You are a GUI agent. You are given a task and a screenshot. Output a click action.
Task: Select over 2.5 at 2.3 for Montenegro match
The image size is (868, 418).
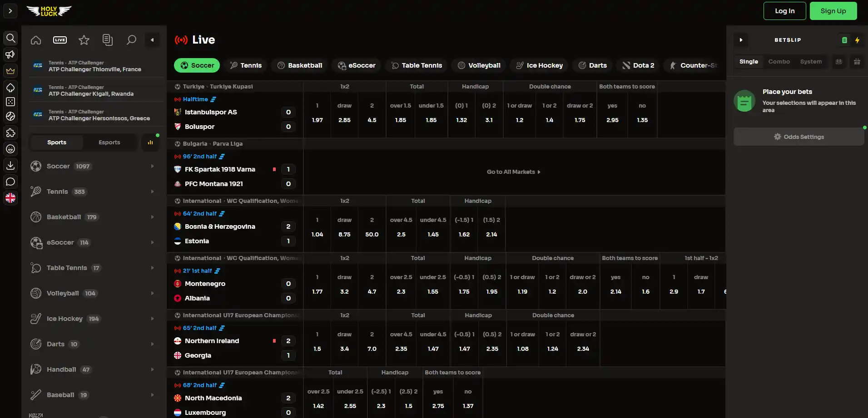[401, 285]
